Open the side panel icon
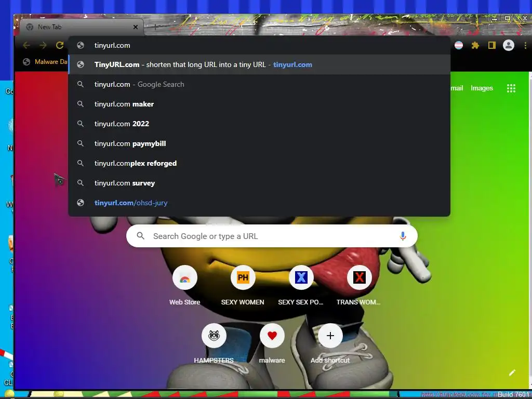 [491, 45]
